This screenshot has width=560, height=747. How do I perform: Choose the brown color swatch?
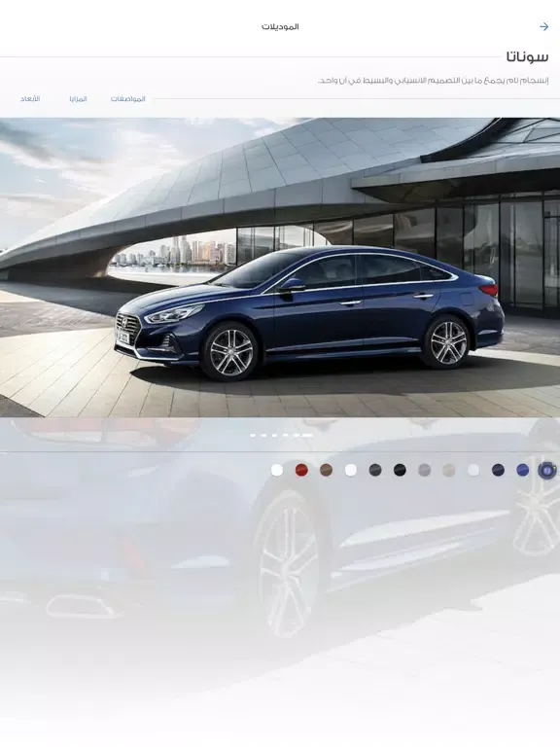pos(327,470)
